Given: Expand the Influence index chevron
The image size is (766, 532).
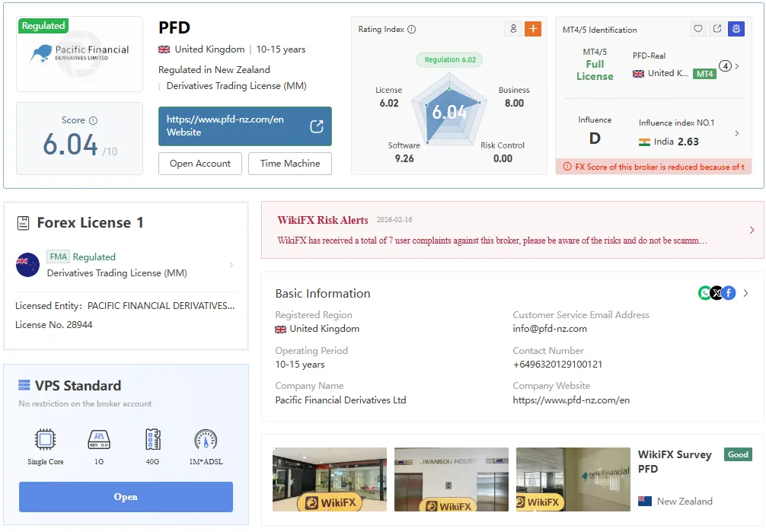Looking at the screenshot, I should coord(737,133).
